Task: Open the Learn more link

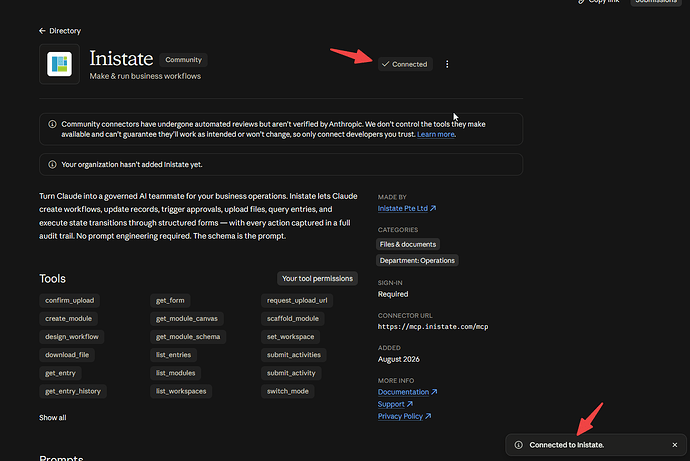Action: click(x=436, y=134)
